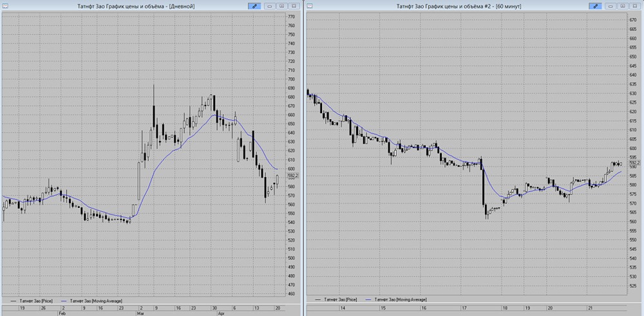Close the 60 минут chart window

click(x=634, y=6)
